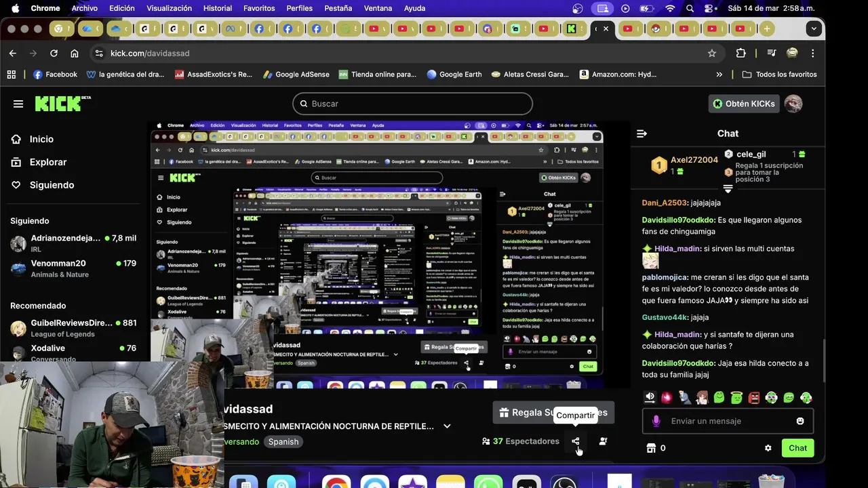Image resolution: width=868 pixels, height=488 pixels.
Task: Open macOS Control Center icon
Action: click(x=709, y=9)
